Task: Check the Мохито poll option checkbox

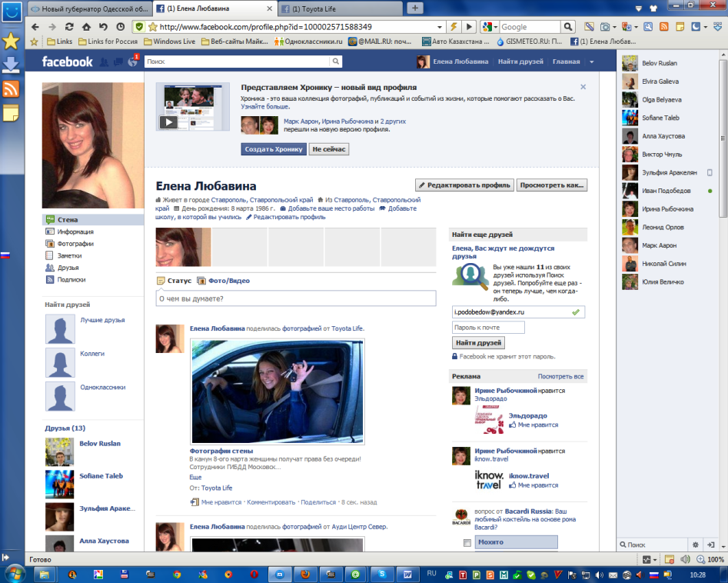Action: click(467, 542)
